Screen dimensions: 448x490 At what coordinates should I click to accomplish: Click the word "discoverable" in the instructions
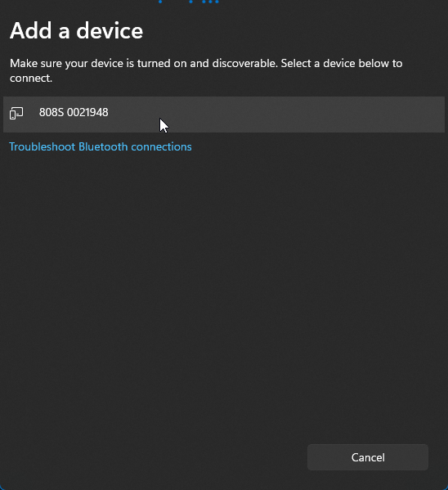point(244,64)
